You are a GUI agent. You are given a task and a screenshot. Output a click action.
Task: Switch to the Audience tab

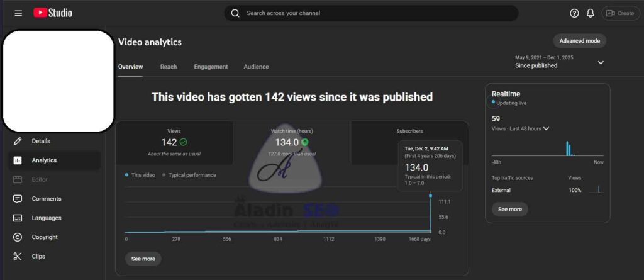pyautogui.click(x=256, y=67)
